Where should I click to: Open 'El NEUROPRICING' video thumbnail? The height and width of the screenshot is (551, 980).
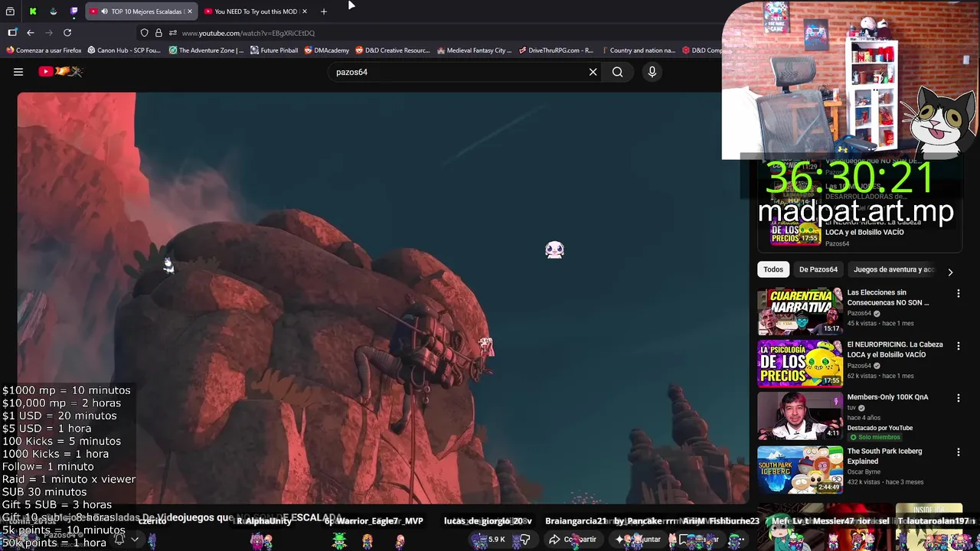pos(800,364)
